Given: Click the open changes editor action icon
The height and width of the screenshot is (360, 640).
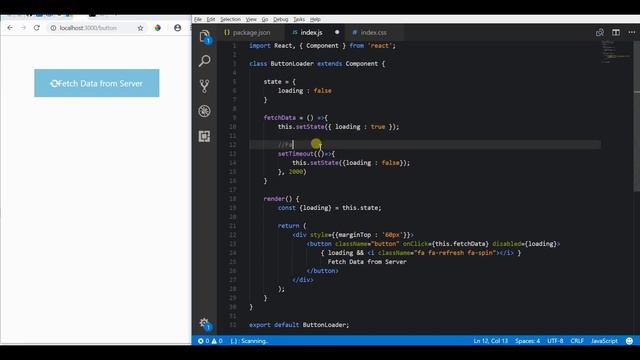Looking at the screenshot, I should tap(600, 32).
